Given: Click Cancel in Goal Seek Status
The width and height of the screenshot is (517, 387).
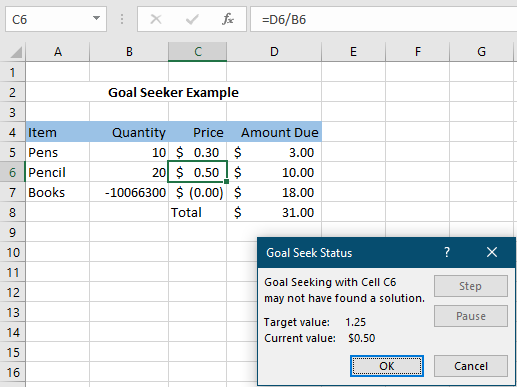Looking at the screenshot, I should [471, 366].
